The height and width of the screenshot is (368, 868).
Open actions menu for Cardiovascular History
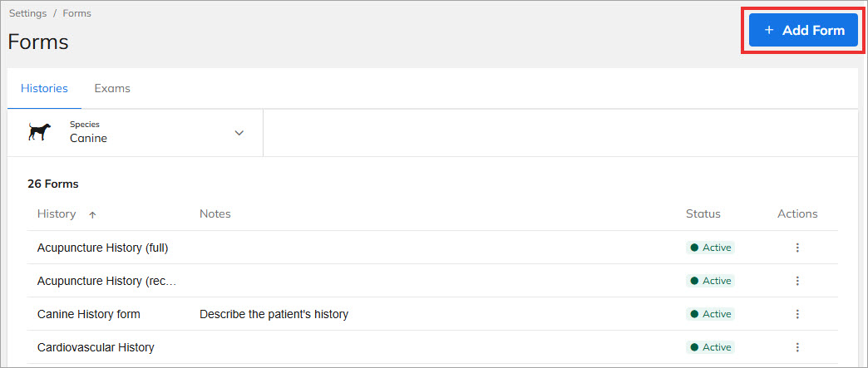pyautogui.click(x=797, y=347)
